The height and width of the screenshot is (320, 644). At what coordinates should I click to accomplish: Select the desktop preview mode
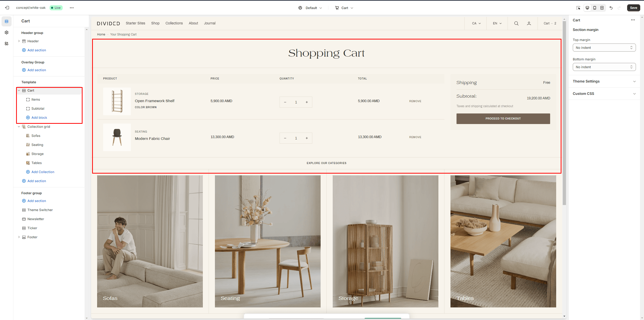tap(587, 8)
